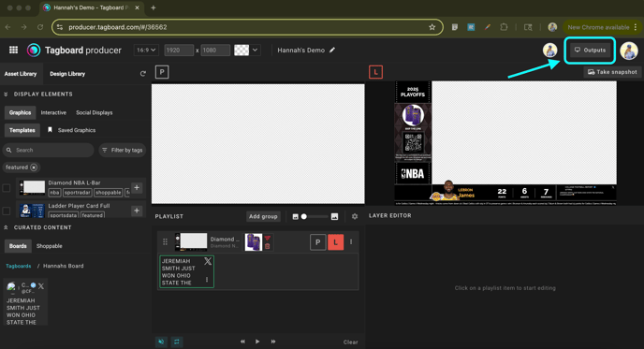644x349 pixels.
Task: Add Ladder Player Card Full to playlist
Action: 137,211
